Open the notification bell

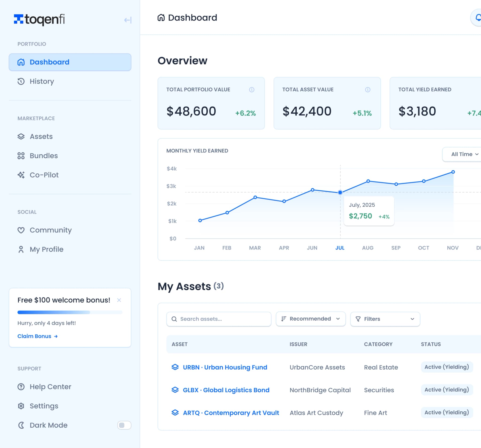coord(478,18)
